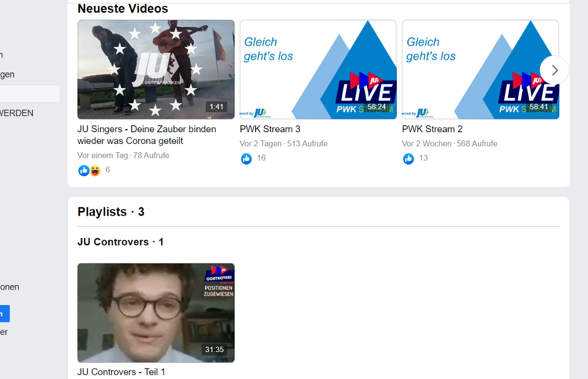The width and height of the screenshot is (588, 379).
Task: Click the JU Controvers badge on the playlist thumbnail
Action: 219,275
